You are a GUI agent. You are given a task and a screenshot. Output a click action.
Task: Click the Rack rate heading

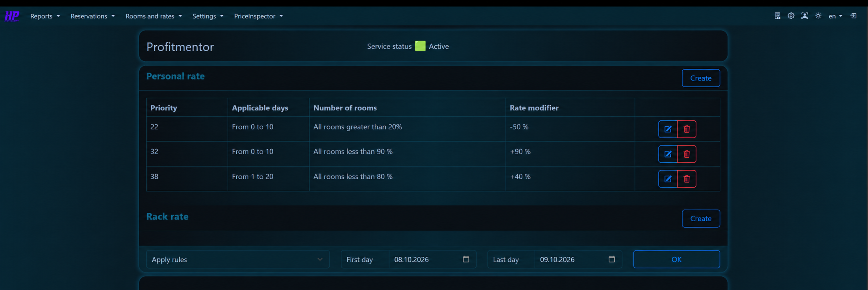(x=167, y=216)
